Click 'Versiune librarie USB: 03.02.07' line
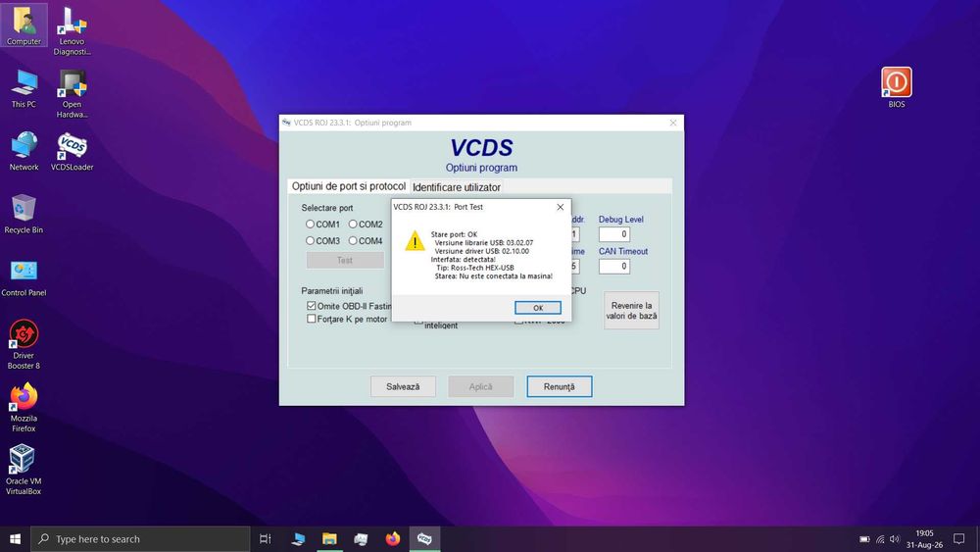Image resolution: width=980 pixels, height=552 pixels. point(484,242)
